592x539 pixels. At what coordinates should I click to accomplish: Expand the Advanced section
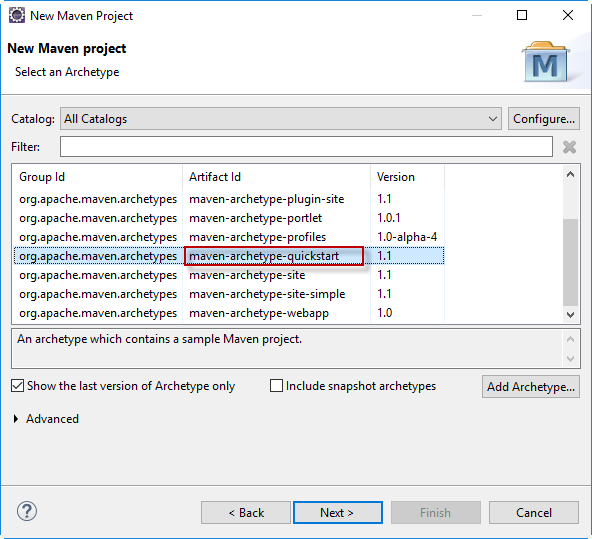(16, 419)
